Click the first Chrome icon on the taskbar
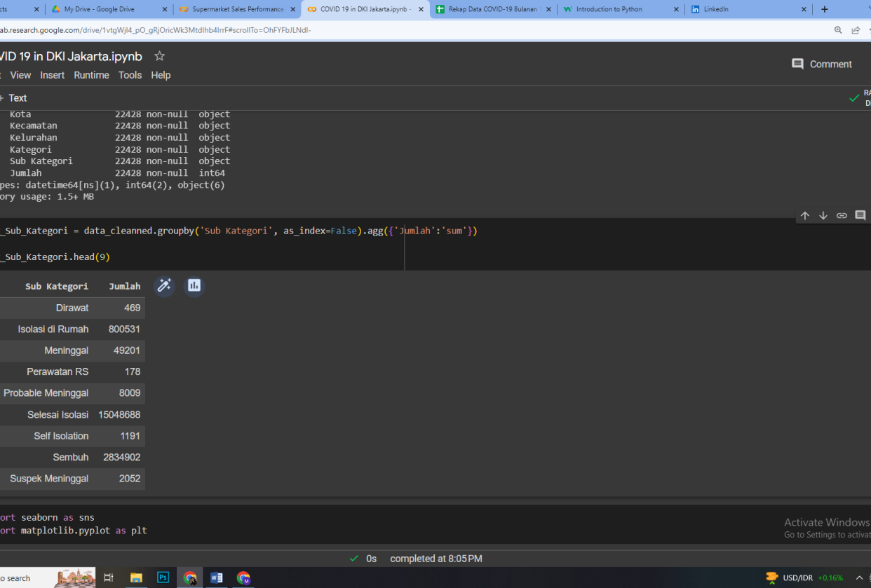Screen dimensions: 871x588 pos(190,577)
